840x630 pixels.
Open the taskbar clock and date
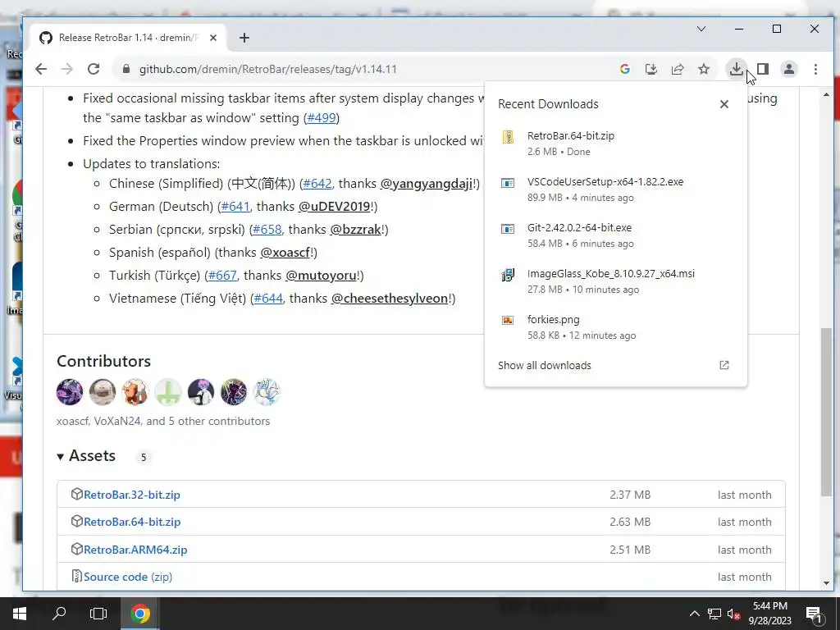click(x=769, y=614)
